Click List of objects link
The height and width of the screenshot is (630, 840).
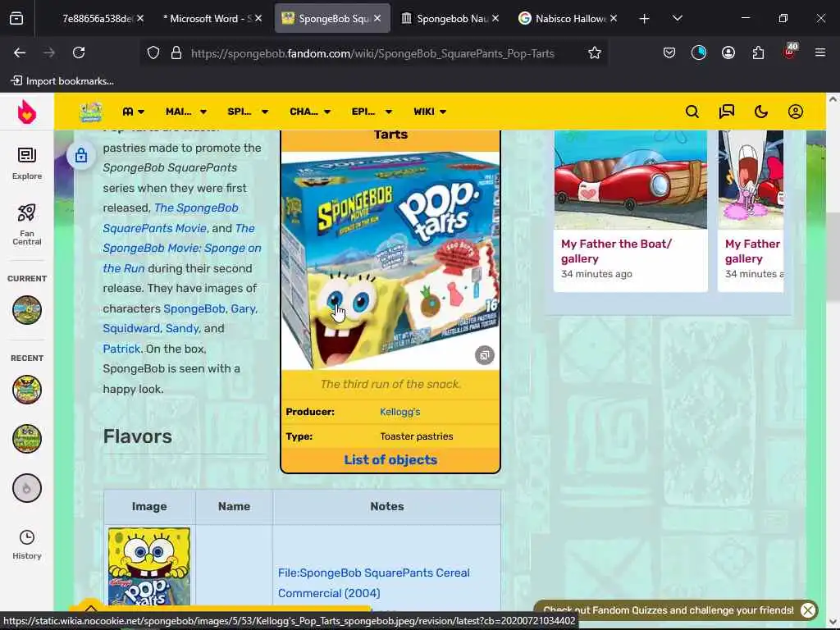click(x=390, y=460)
